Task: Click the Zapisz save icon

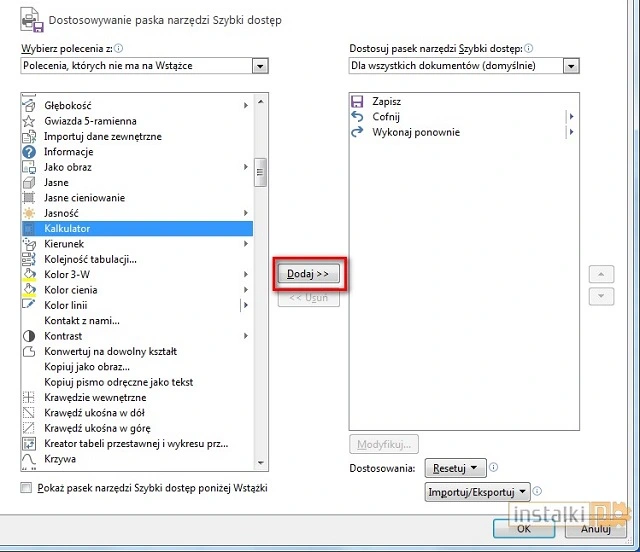Action: 357,101
